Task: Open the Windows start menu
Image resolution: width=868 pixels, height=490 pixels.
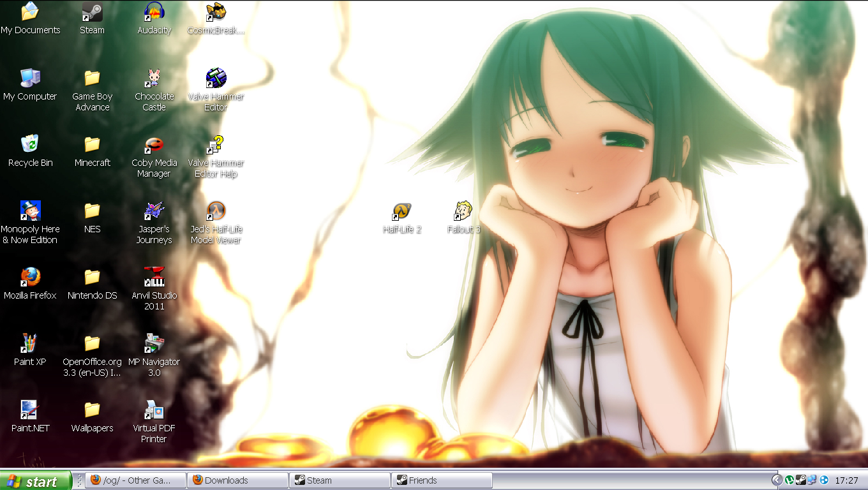Action: pos(35,481)
